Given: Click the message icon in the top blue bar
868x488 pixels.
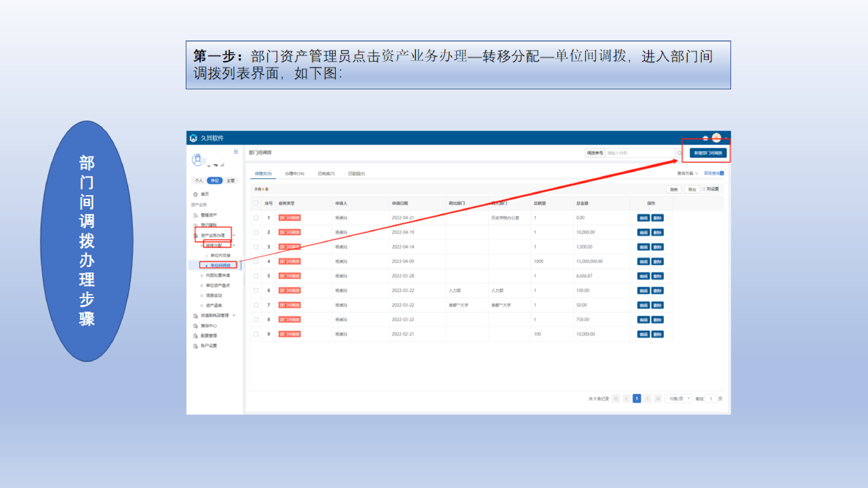Looking at the screenshot, I should coord(705,138).
